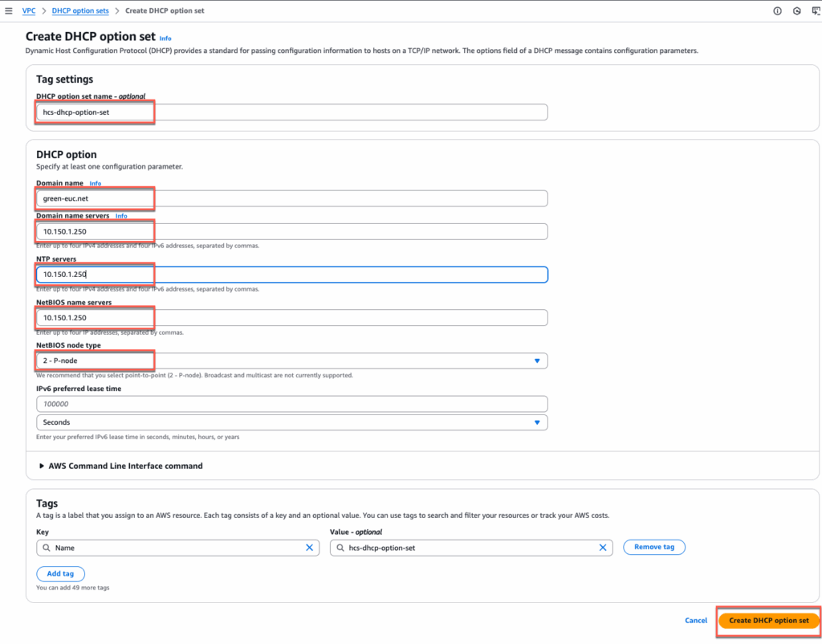The height and width of the screenshot is (644, 822).
Task: Open the hamburger navigation menu
Action: pos(9,11)
